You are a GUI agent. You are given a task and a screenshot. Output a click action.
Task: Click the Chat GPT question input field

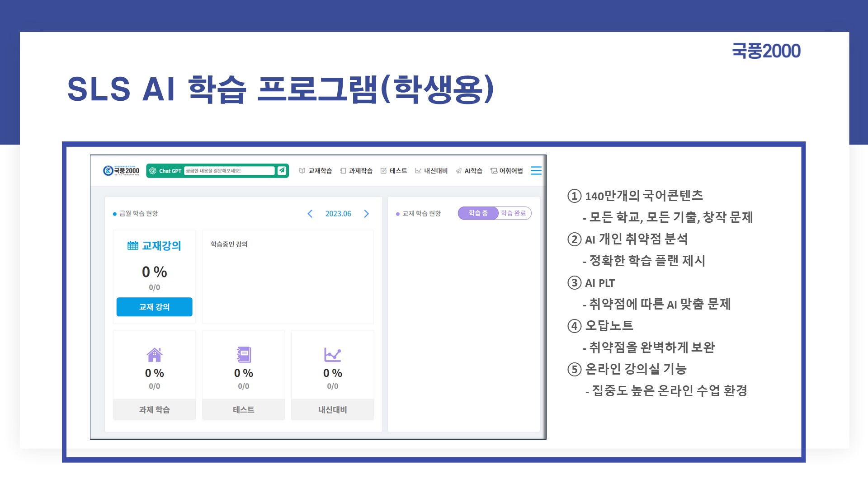click(229, 171)
